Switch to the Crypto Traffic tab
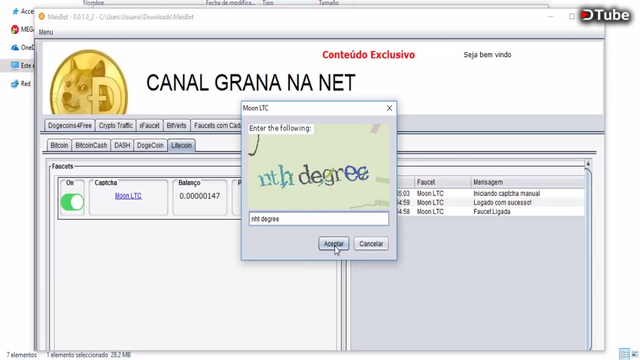The width and height of the screenshot is (640, 360). (116, 126)
